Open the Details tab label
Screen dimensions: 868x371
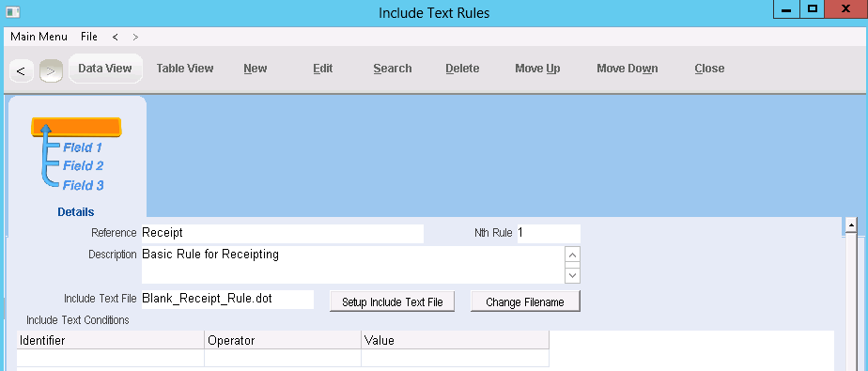(x=76, y=212)
